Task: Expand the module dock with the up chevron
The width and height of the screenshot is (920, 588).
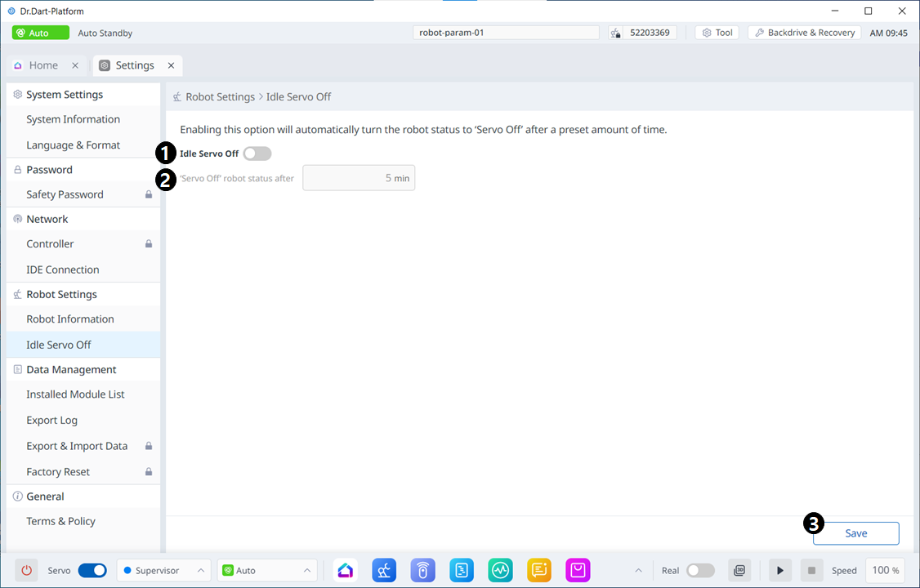Action: click(638, 570)
